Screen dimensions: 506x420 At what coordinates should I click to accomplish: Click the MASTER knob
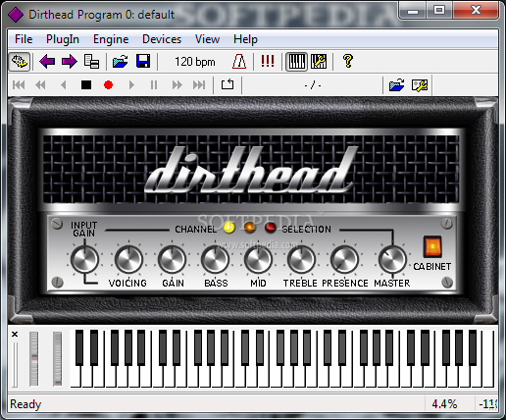click(392, 259)
